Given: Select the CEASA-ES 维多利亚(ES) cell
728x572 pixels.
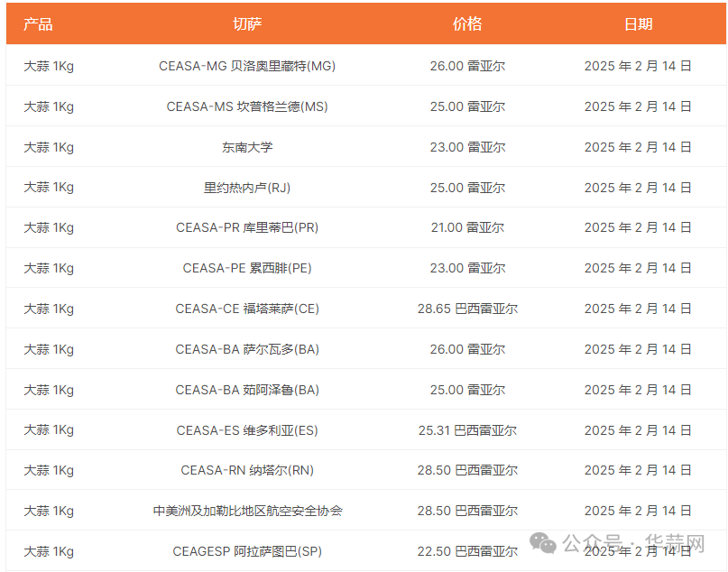Looking at the screenshot, I should (247, 430).
